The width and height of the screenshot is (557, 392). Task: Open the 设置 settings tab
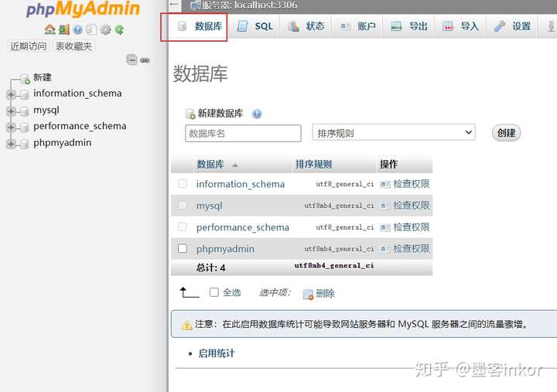click(512, 26)
